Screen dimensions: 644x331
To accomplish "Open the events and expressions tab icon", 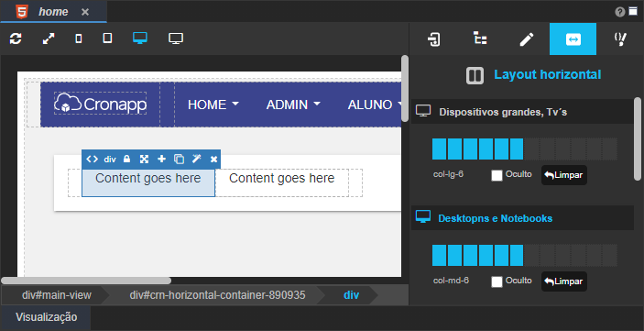I will click(620, 39).
